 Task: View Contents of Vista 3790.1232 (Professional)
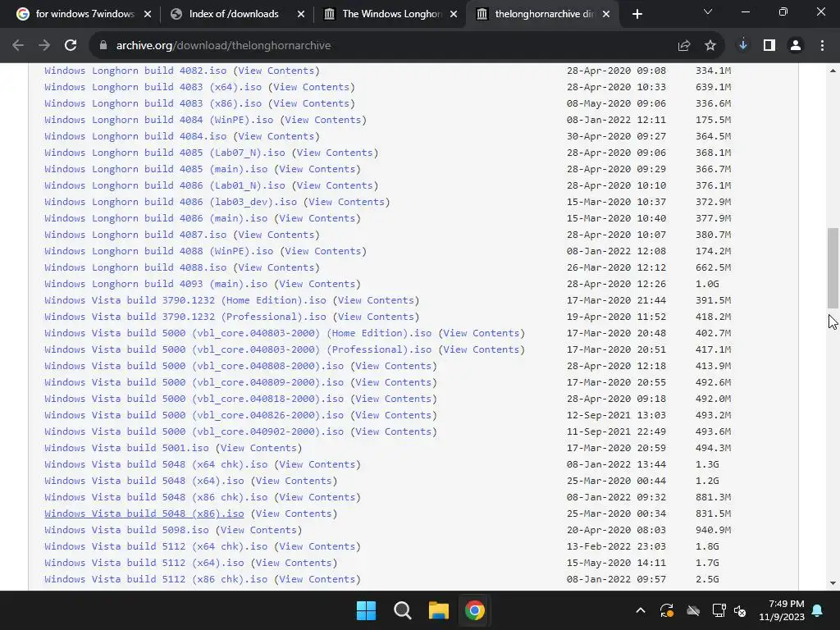[376, 317]
